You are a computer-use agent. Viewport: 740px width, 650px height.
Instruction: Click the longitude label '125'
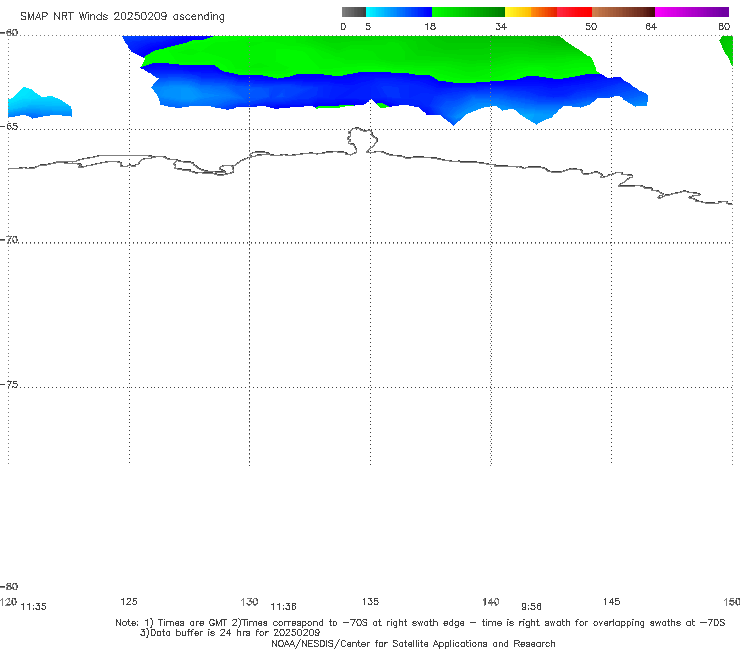[129, 601]
